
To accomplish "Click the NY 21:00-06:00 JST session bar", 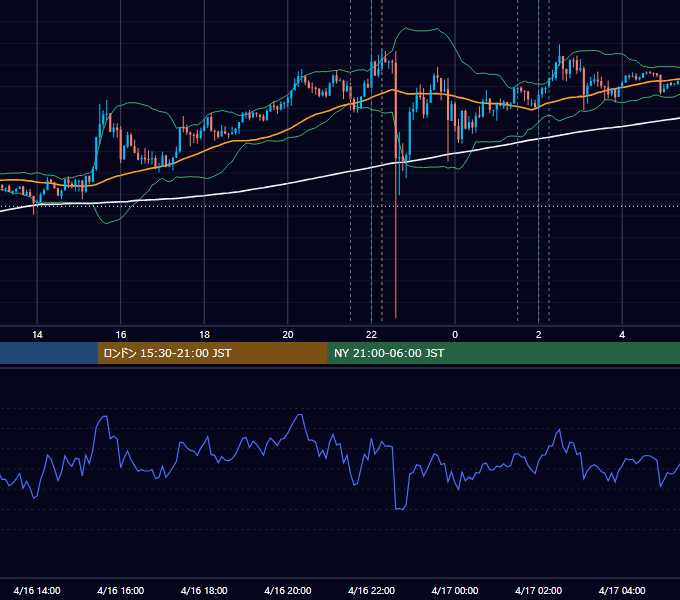I will (503, 353).
